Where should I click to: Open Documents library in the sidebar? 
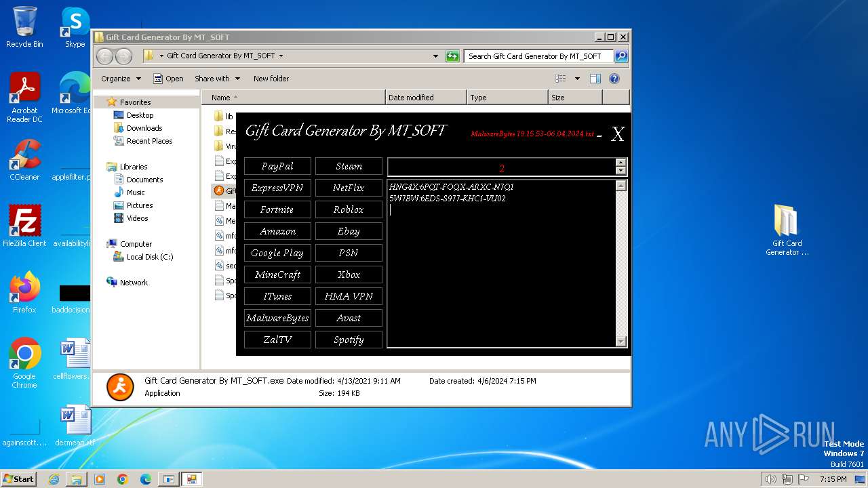(144, 180)
